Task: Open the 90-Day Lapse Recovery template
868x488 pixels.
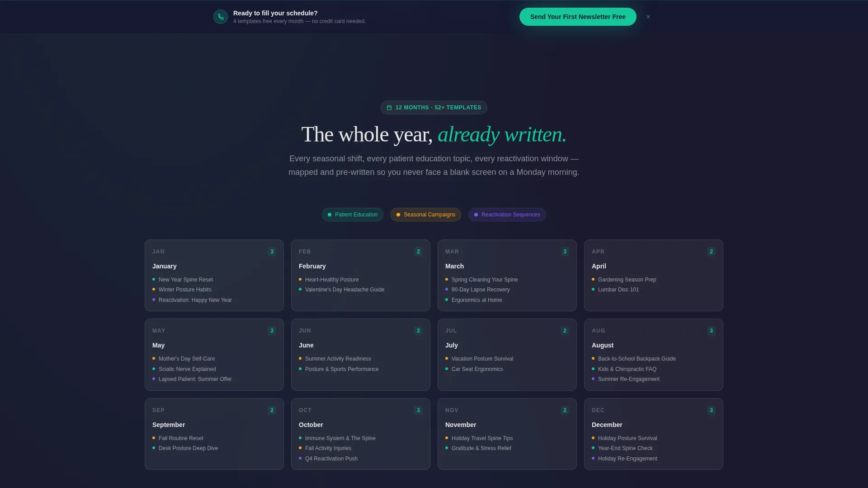Action: (x=481, y=290)
